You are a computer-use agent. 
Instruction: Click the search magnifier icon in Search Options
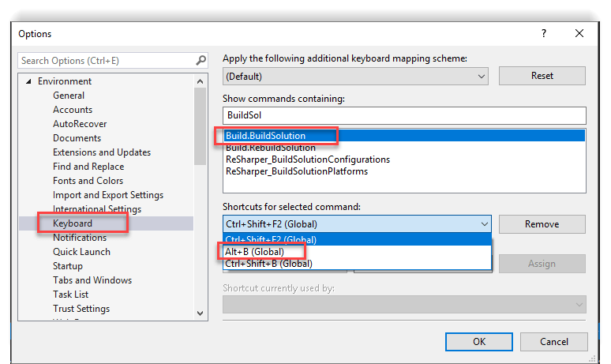click(201, 61)
